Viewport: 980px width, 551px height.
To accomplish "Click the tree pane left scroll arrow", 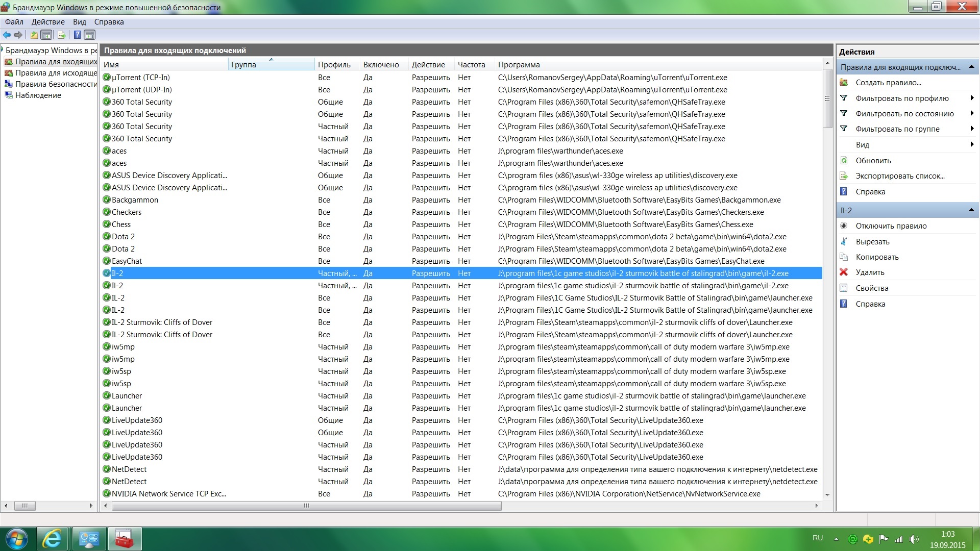I will pos(6,506).
